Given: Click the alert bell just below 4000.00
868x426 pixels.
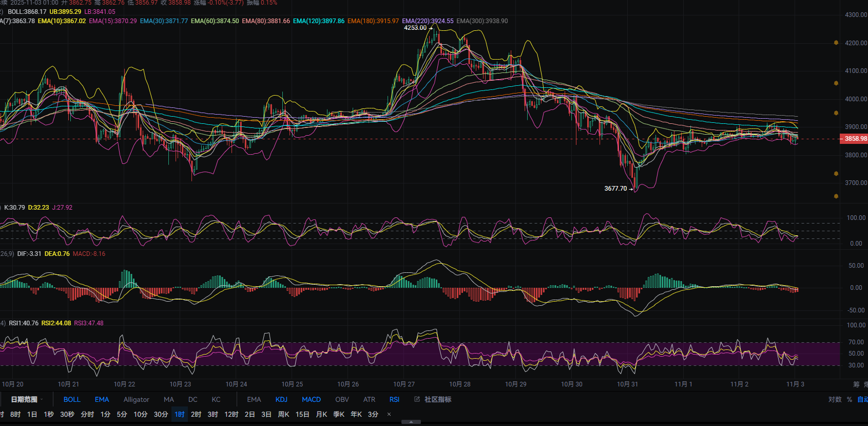Looking at the screenshot, I should [x=836, y=113].
